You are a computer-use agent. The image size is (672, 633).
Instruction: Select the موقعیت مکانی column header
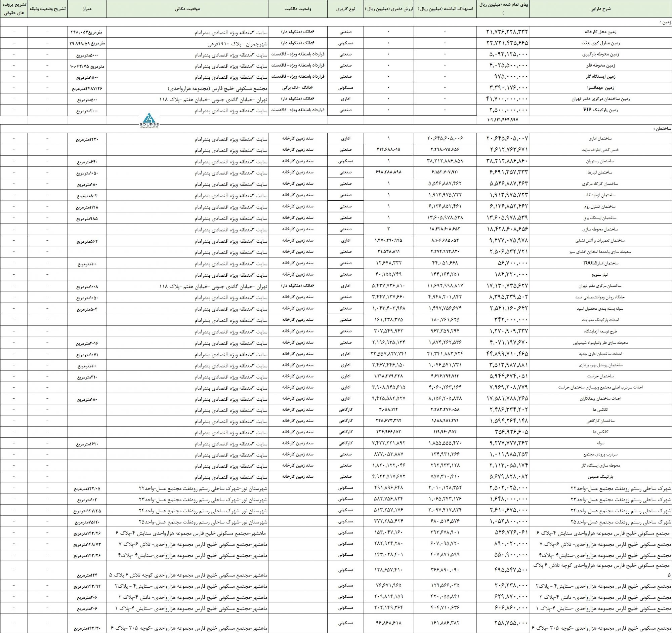point(187,9)
